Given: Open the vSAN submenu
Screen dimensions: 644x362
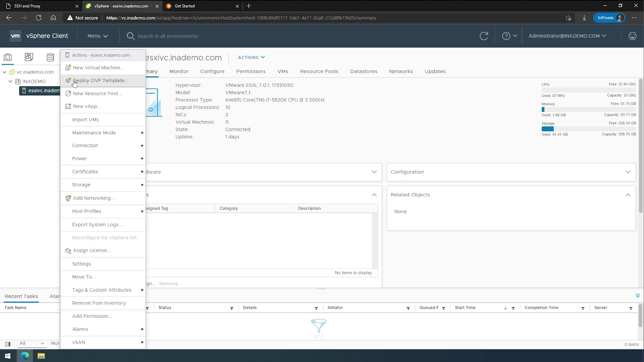Looking at the screenshot, I should point(103,342).
